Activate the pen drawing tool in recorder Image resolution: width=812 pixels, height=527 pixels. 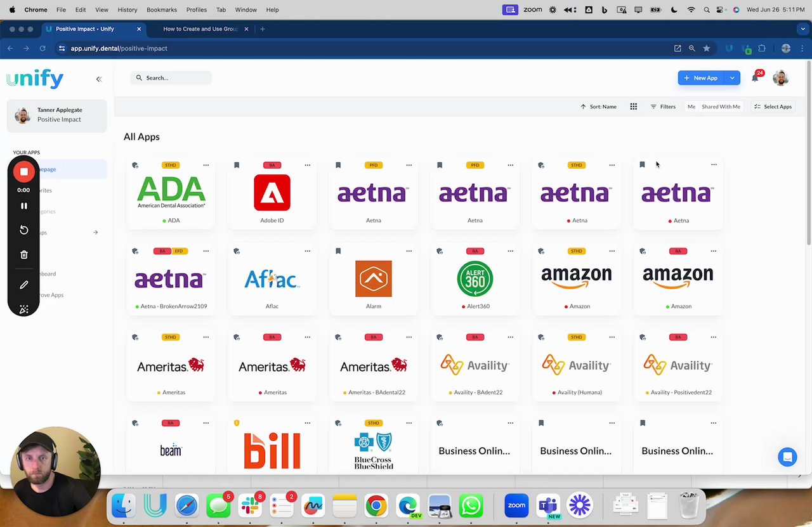click(x=23, y=285)
